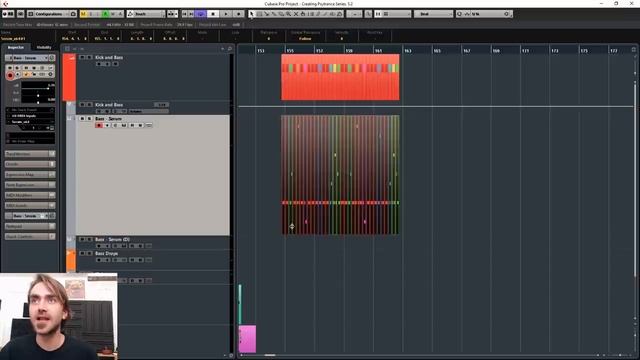Select the pink clip at bottom of arrangement
The height and width of the screenshot is (360, 640).
(247, 339)
